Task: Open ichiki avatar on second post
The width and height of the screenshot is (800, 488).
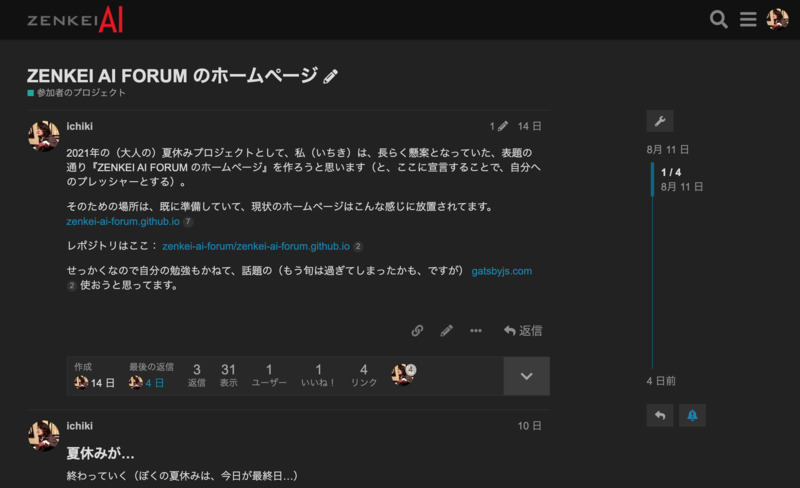Action: (x=43, y=435)
